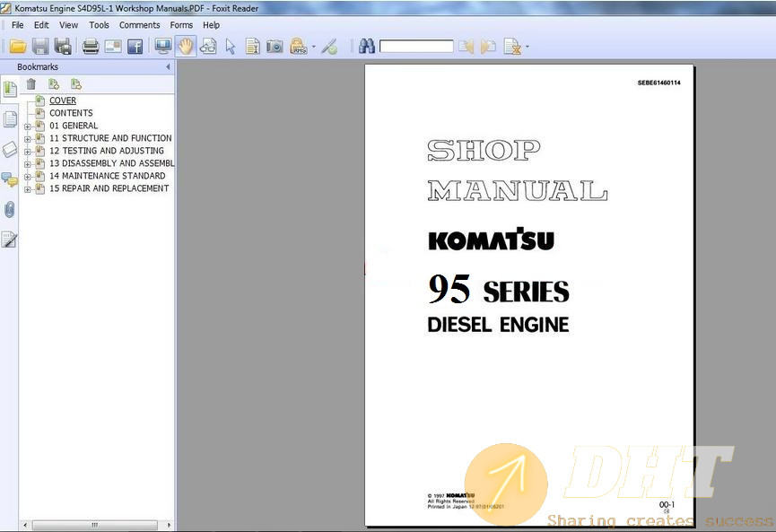776x532 pixels.
Task: Open the dropdown arrow next to RMS lock
Action: pos(313,47)
